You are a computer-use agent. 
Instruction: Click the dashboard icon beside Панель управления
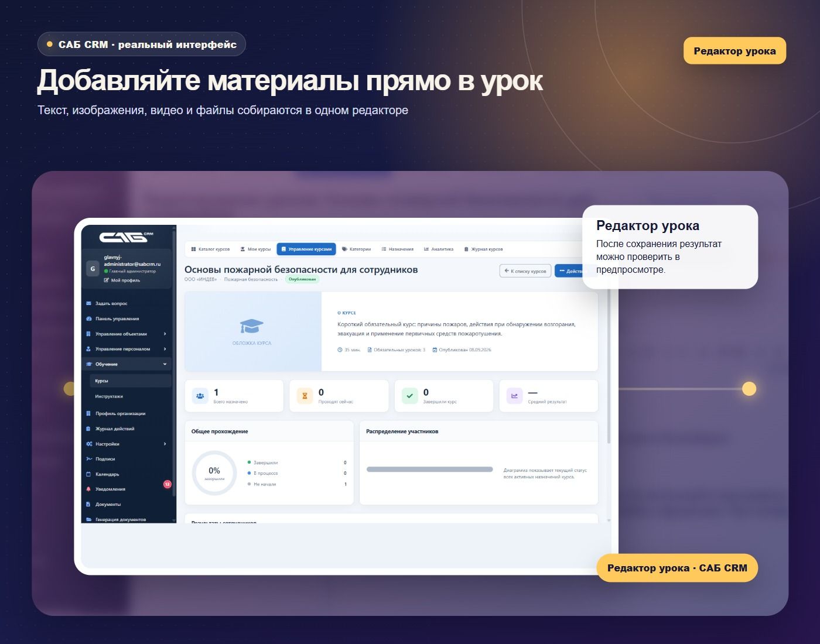[89, 318]
